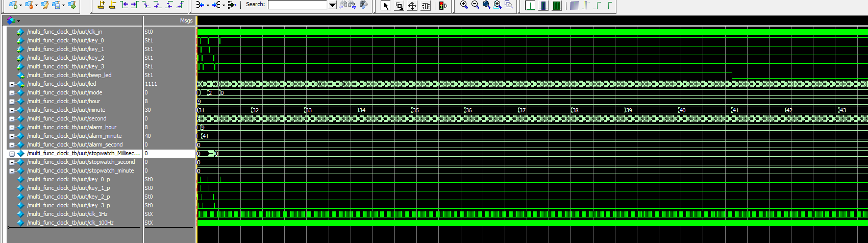Find next transition of selected signal
Screen dimensions: 868x243
point(135,5)
